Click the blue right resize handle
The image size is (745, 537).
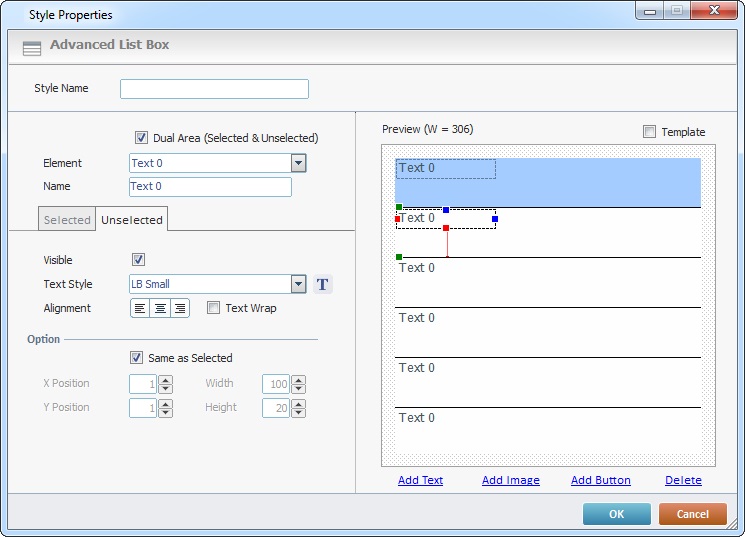[x=494, y=219]
